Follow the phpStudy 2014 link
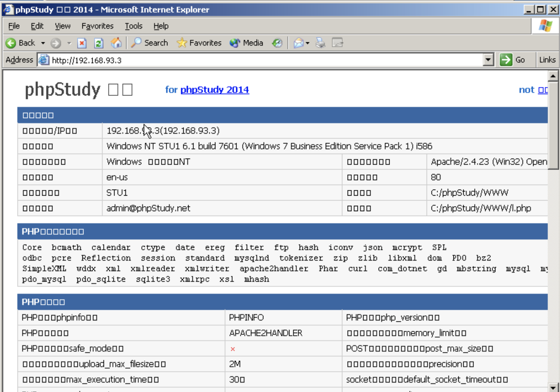This screenshot has width=560, height=392. 214,90
